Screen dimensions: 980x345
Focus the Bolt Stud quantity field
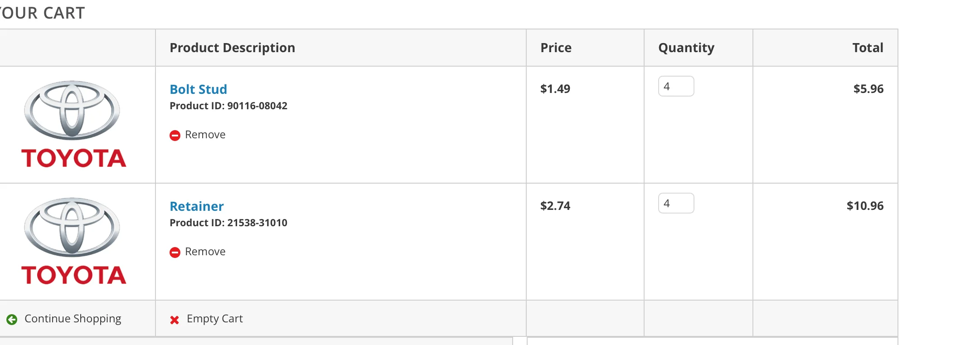click(676, 86)
